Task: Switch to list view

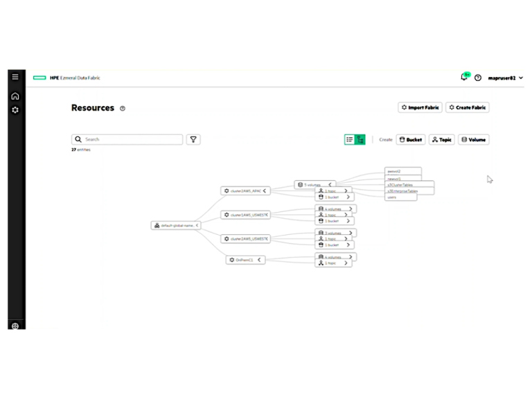Action: [350, 139]
